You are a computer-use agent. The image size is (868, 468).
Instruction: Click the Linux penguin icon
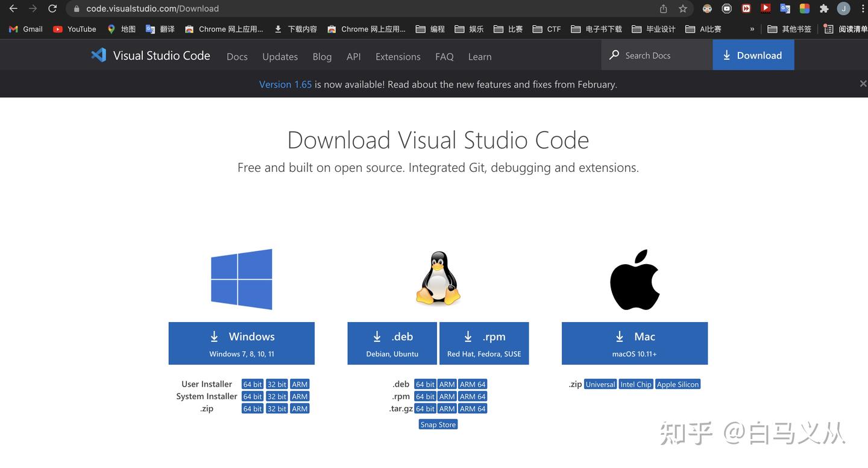coord(438,278)
